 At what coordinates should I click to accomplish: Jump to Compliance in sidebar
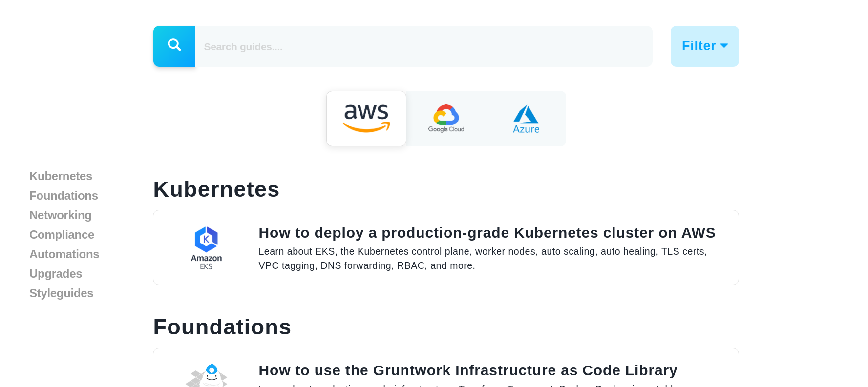pos(62,235)
